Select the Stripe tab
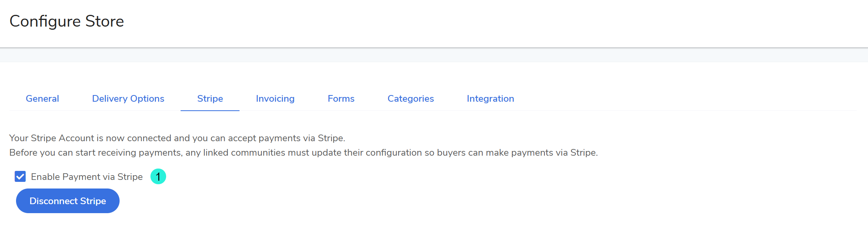 coord(210,99)
